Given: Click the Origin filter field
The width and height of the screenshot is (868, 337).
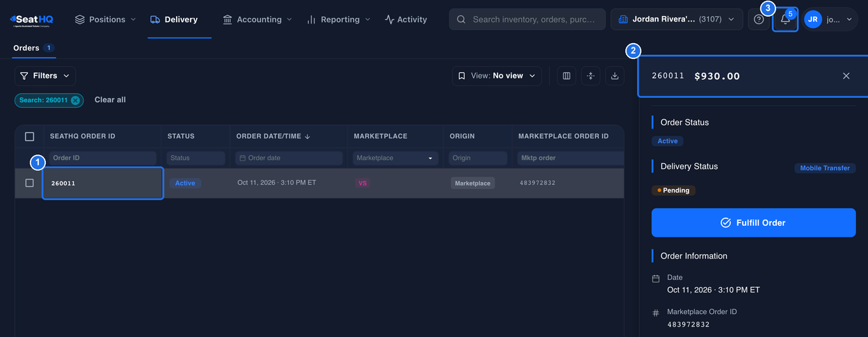Looking at the screenshot, I should [x=478, y=158].
